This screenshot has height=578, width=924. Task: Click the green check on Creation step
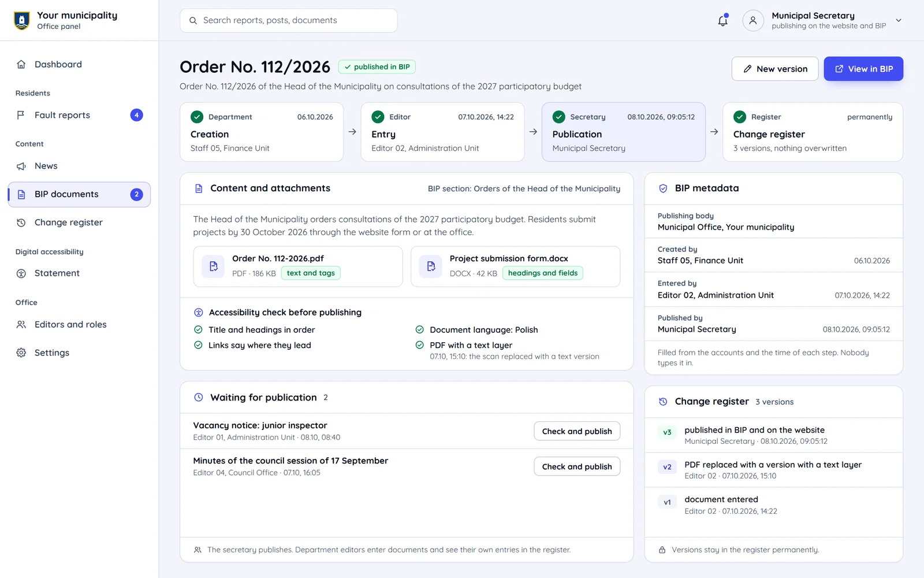click(197, 117)
